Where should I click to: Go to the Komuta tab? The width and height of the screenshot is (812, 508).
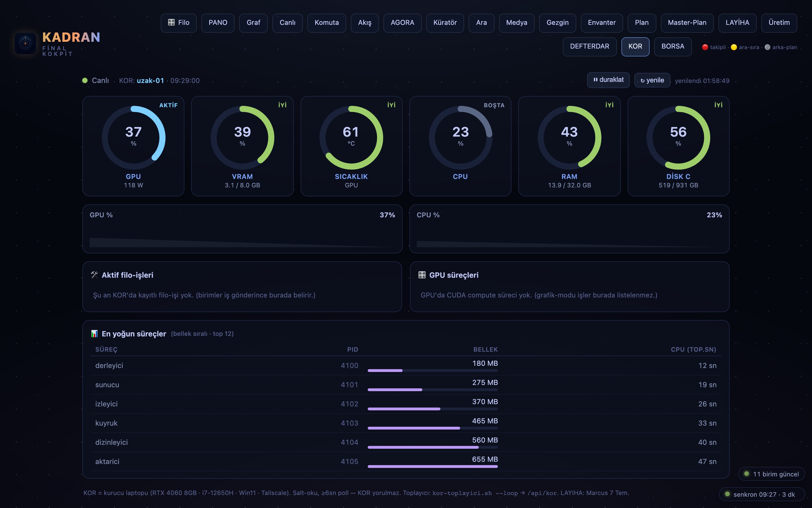(x=326, y=23)
